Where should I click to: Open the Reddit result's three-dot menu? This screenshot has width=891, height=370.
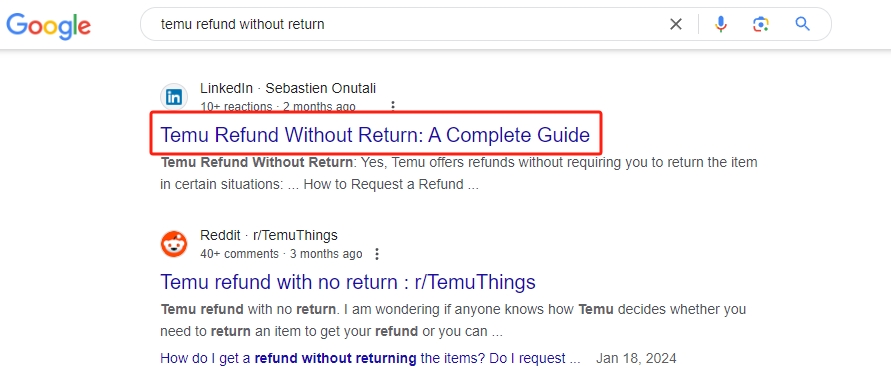(376, 253)
